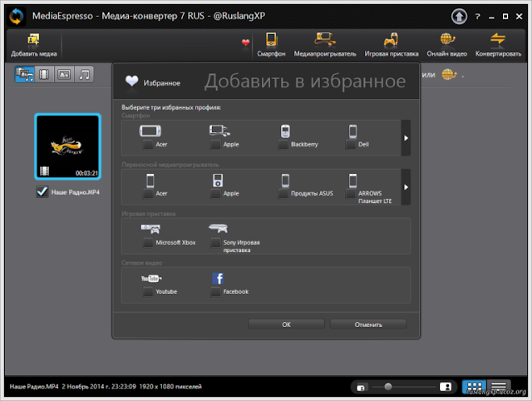Tick the Youtube profile checkbox
532x401 pixels.
click(148, 292)
